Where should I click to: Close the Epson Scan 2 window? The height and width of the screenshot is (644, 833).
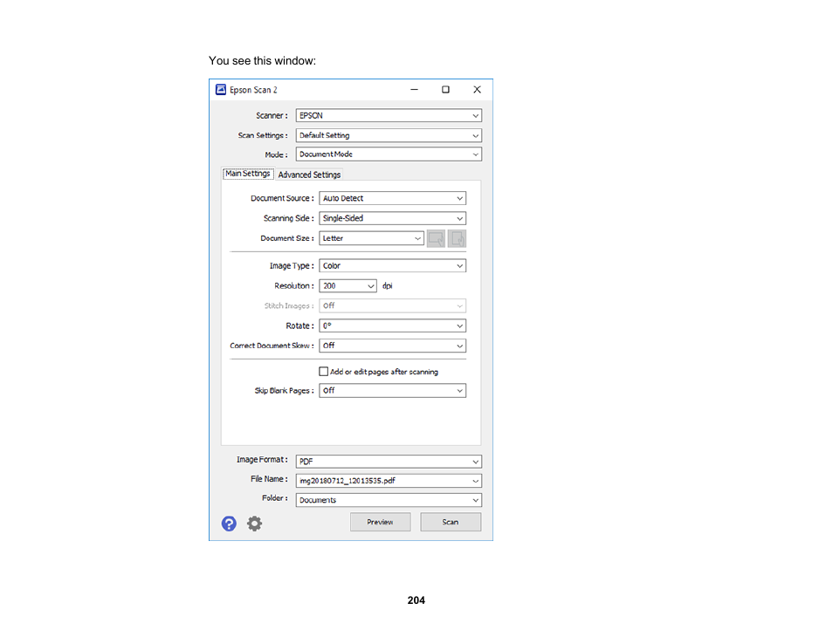click(477, 90)
